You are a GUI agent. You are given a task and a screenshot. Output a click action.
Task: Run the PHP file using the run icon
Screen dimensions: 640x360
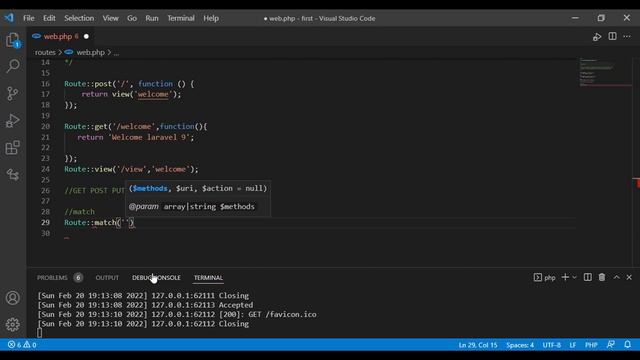(597, 37)
